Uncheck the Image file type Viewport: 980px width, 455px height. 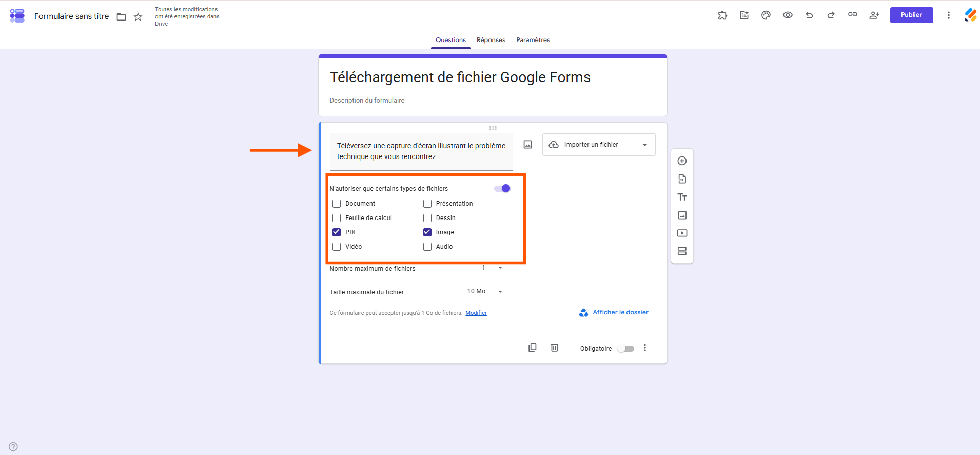tap(427, 232)
